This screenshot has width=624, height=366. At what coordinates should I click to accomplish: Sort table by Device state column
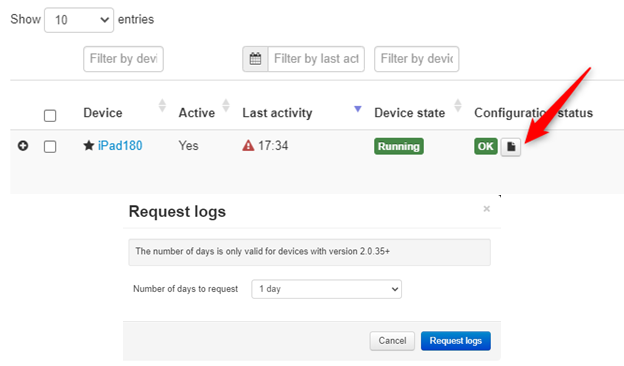tap(458, 106)
